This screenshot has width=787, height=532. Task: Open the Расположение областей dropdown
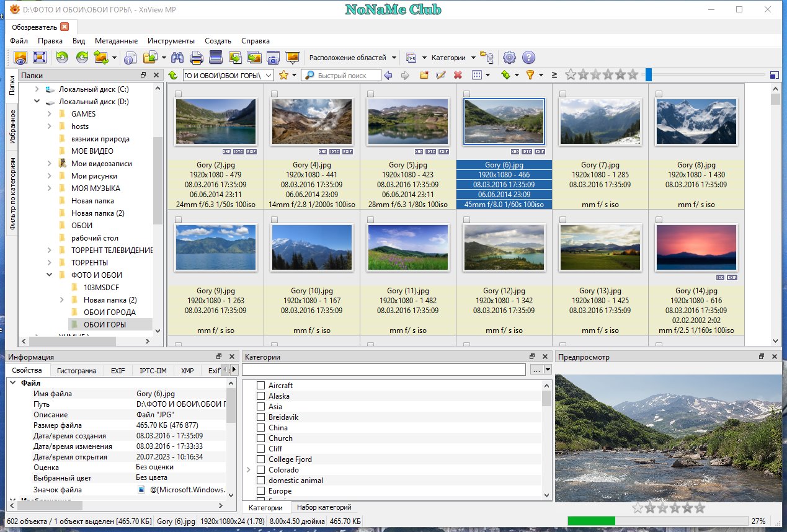(x=353, y=58)
